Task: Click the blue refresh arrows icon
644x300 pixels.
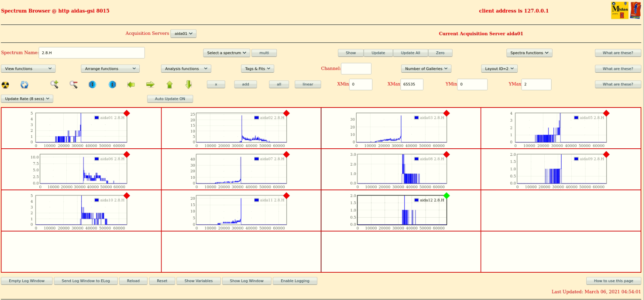Action: [x=24, y=85]
